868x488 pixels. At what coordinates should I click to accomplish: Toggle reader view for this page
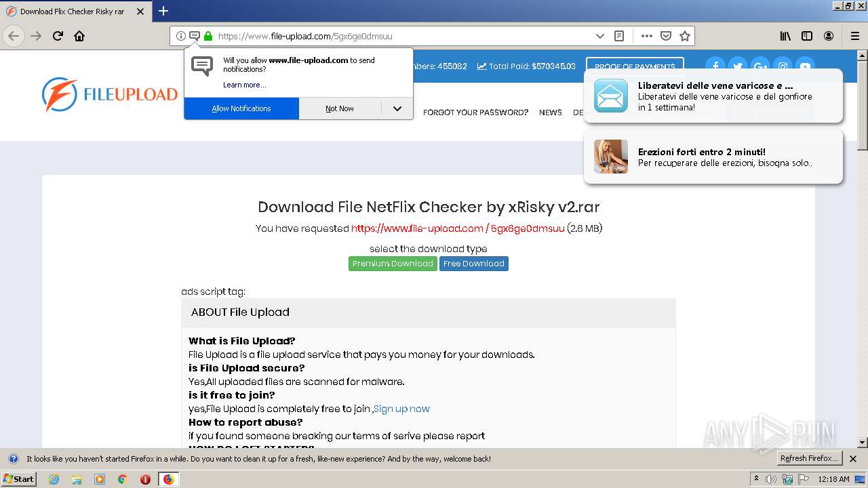pyautogui.click(x=618, y=36)
